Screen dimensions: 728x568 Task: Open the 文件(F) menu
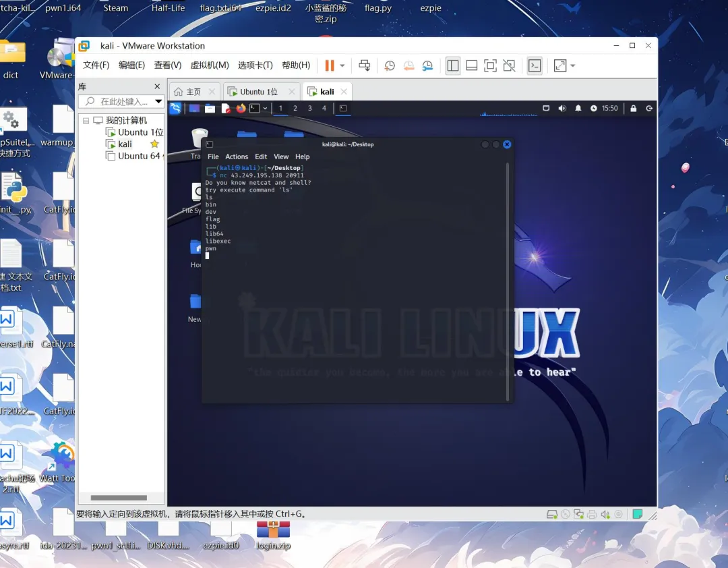coord(96,65)
